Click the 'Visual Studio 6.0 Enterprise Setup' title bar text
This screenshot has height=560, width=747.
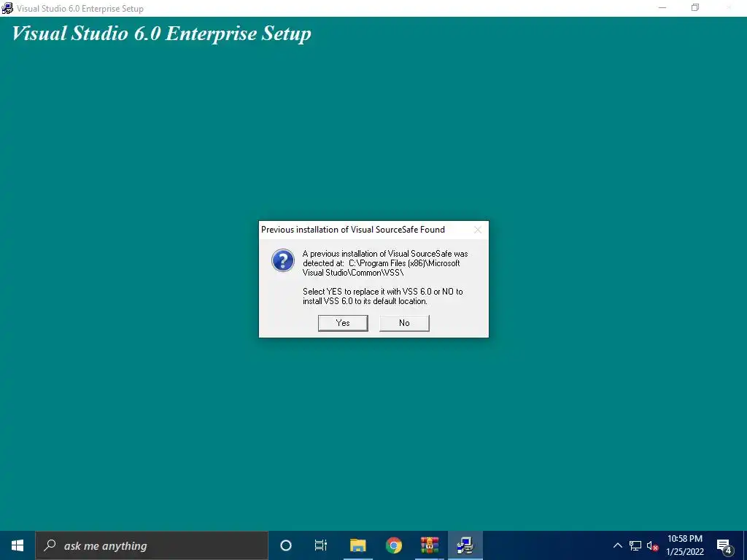(x=80, y=9)
